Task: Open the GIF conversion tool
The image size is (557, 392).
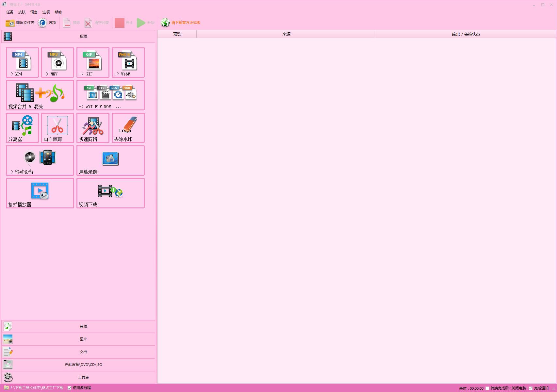Action: coord(93,62)
